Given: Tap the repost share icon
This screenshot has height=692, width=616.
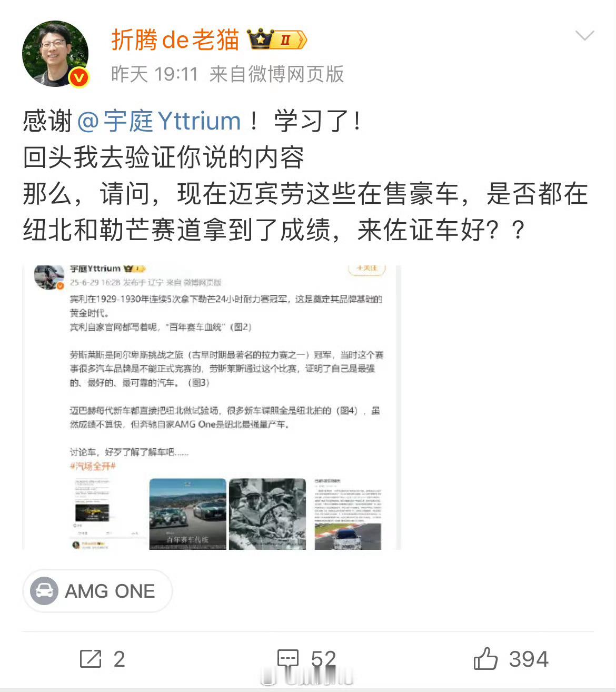Looking at the screenshot, I should tap(91, 659).
